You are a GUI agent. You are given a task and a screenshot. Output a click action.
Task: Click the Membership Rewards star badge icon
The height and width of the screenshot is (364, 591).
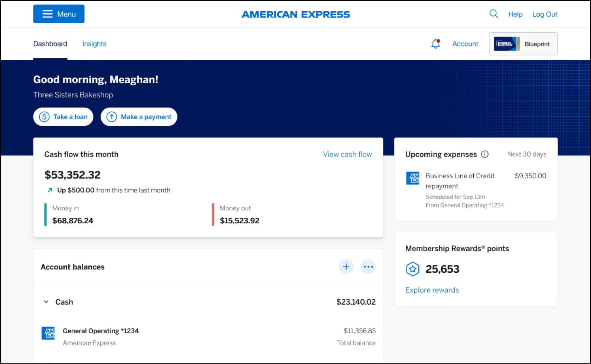[412, 269]
